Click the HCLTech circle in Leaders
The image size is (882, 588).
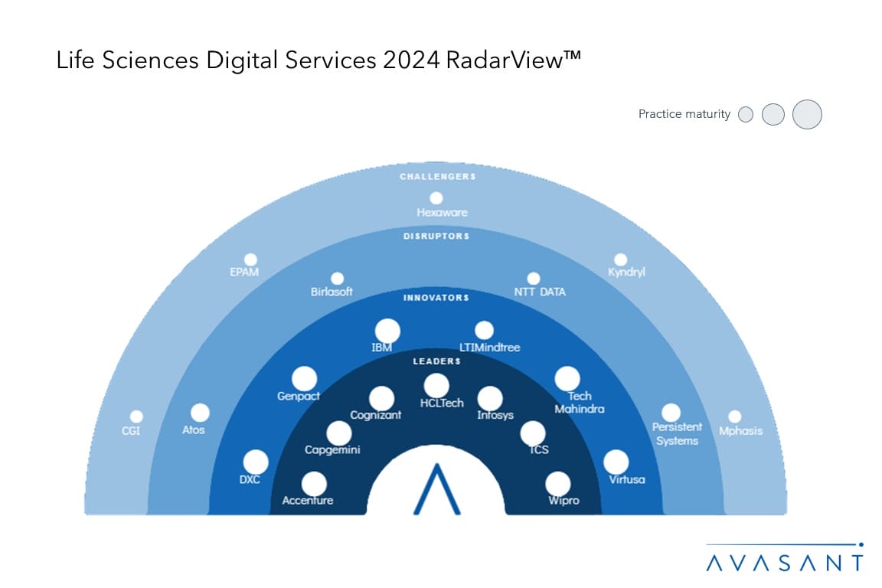[436, 386]
